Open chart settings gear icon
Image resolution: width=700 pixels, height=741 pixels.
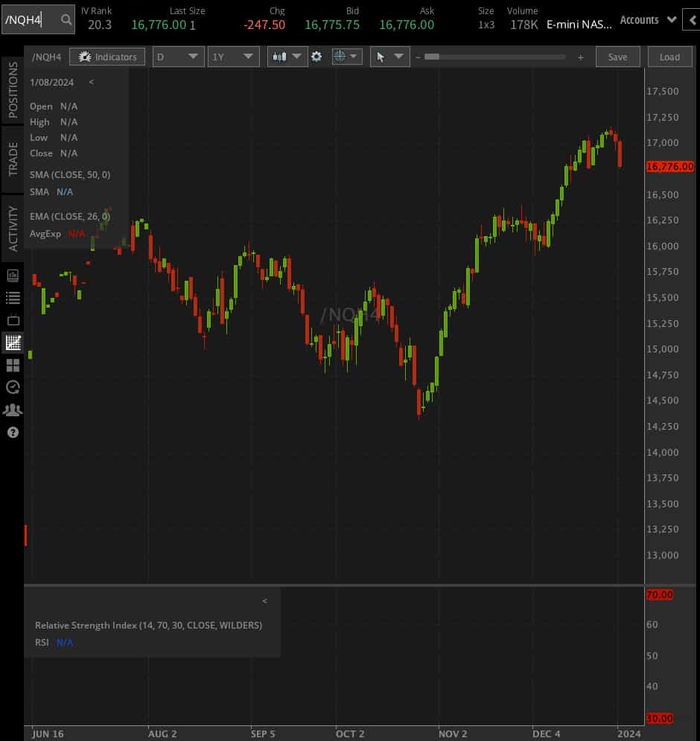316,57
